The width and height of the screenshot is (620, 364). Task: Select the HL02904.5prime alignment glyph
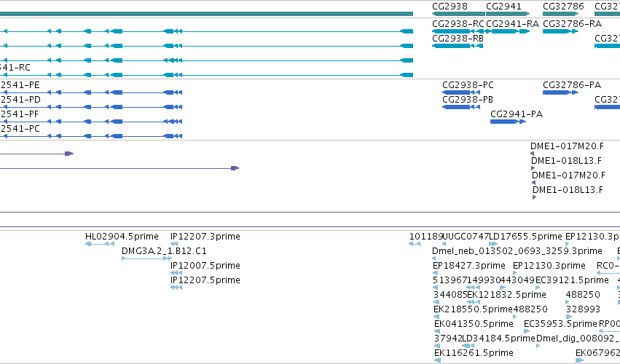100,244
